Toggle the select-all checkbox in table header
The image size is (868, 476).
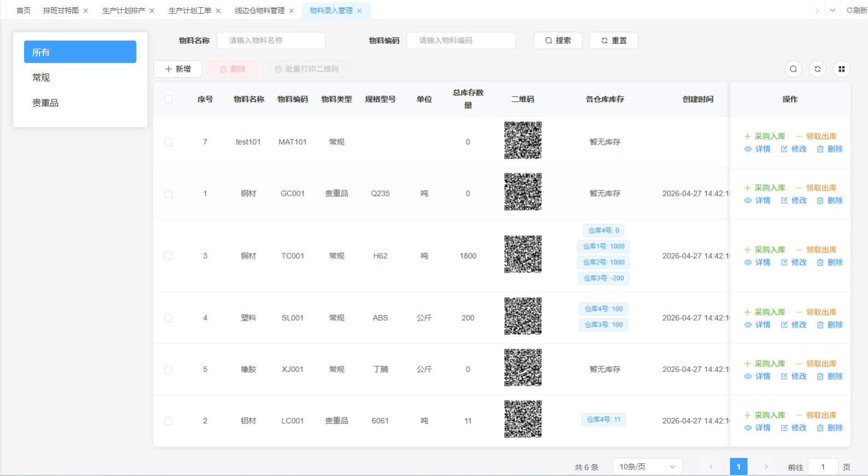pos(168,99)
